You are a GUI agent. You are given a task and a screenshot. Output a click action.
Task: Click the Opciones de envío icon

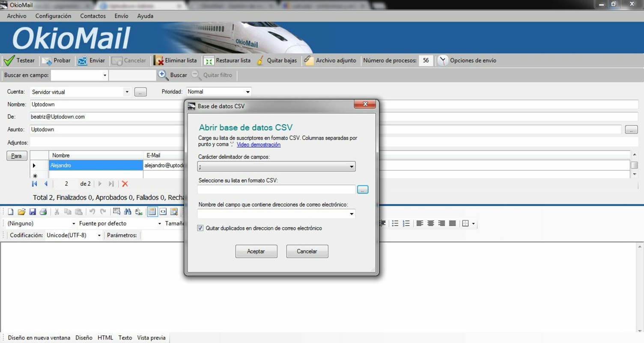[x=443, y=60]
